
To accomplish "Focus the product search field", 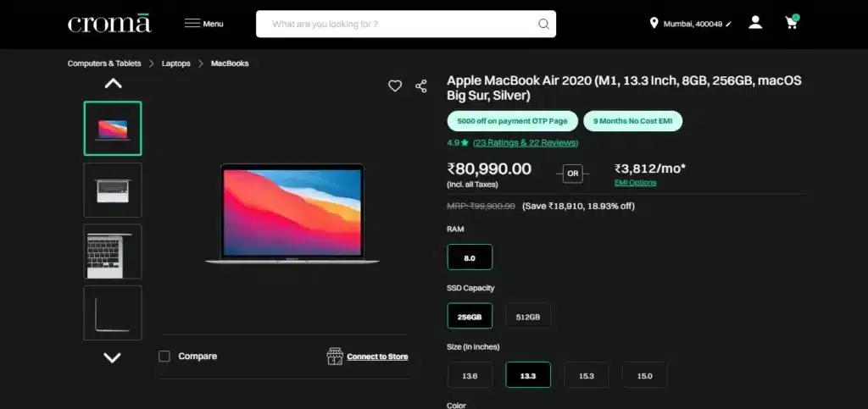I will pyautogui.click(x=406, y=24).
